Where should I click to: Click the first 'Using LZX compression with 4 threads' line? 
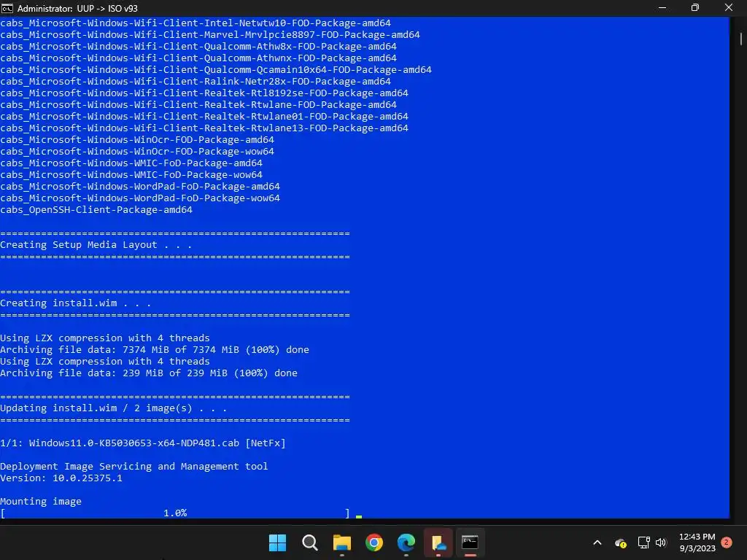105,338
